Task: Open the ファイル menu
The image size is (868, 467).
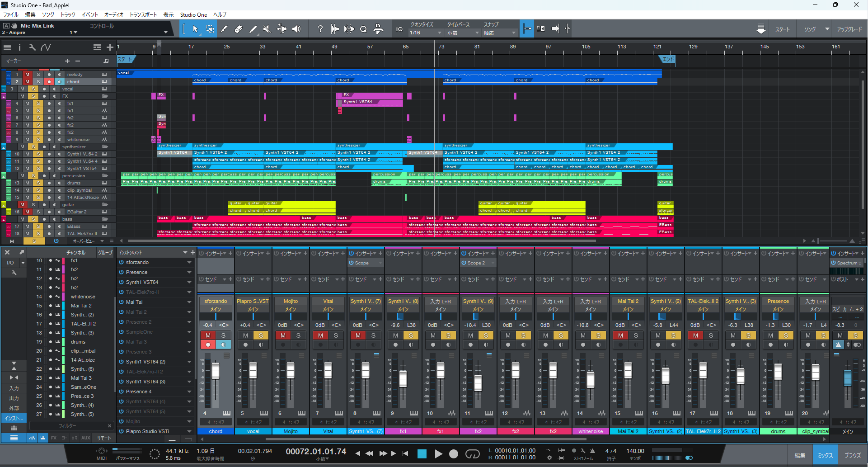Action: (11, 14)
